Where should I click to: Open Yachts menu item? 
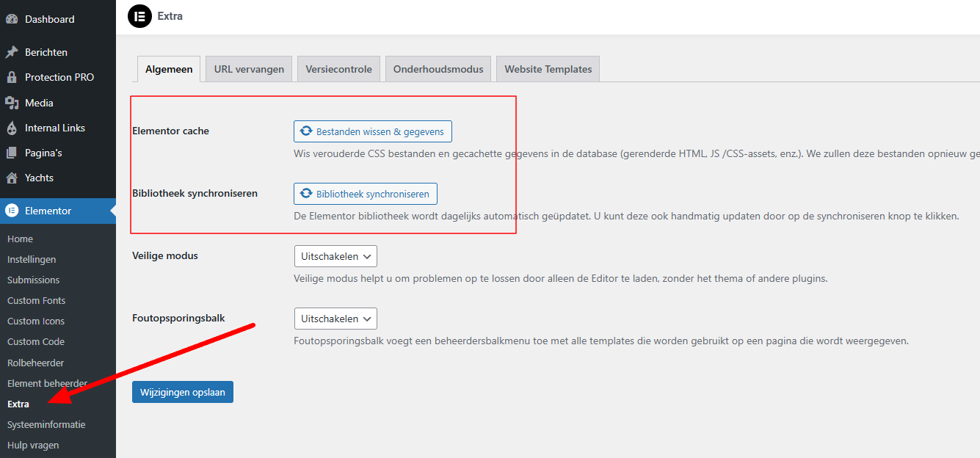58,178
